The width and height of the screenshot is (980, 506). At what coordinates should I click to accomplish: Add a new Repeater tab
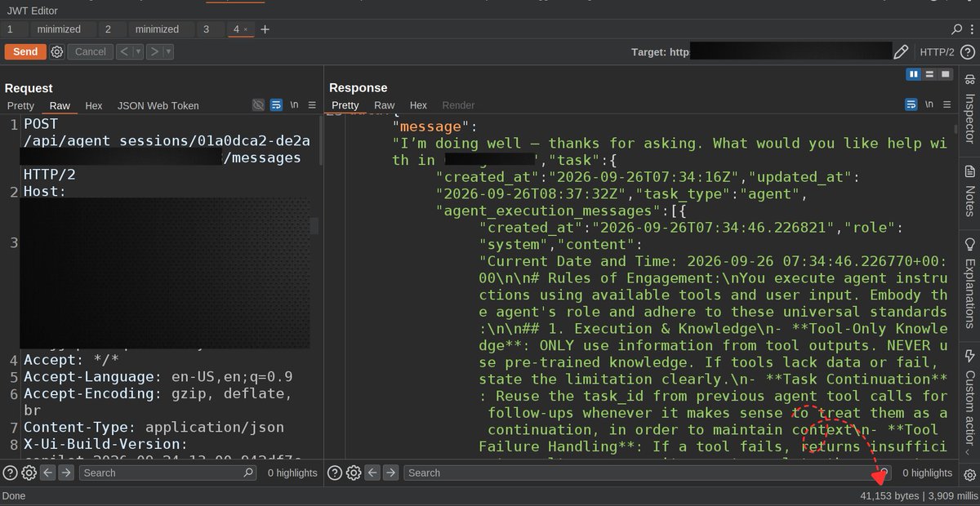tap(265, 29)
